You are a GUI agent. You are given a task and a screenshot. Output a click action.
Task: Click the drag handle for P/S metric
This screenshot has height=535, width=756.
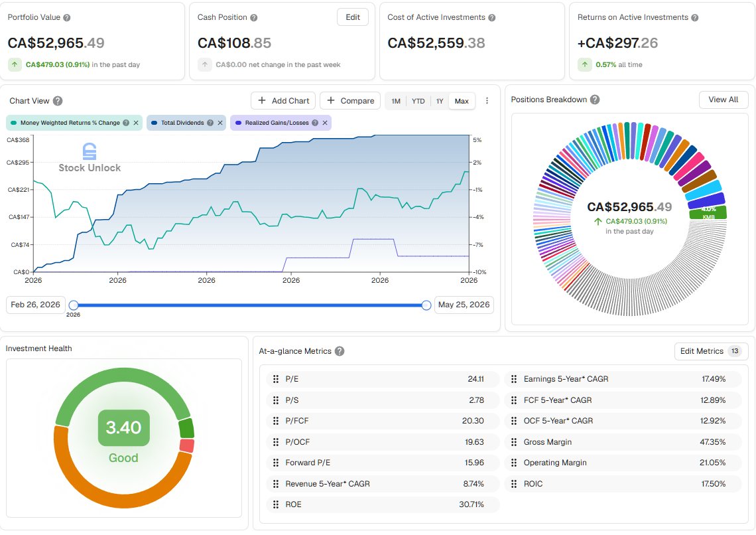tap(276, 400)
